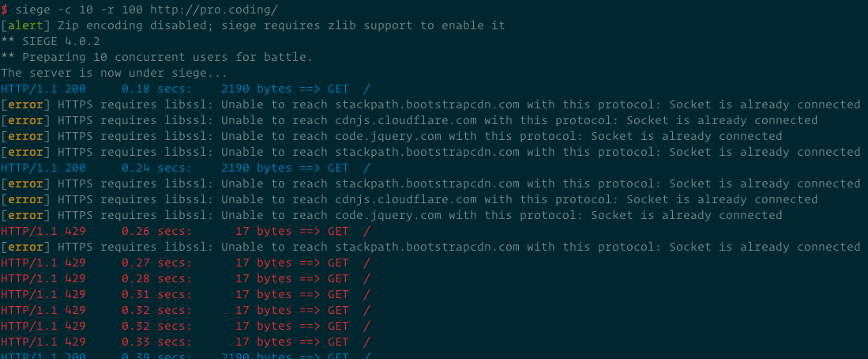Click the 'Preparing 10 concurrent users' line
Viewport: 868px width, 359px height.
click(x=156, y=57)
